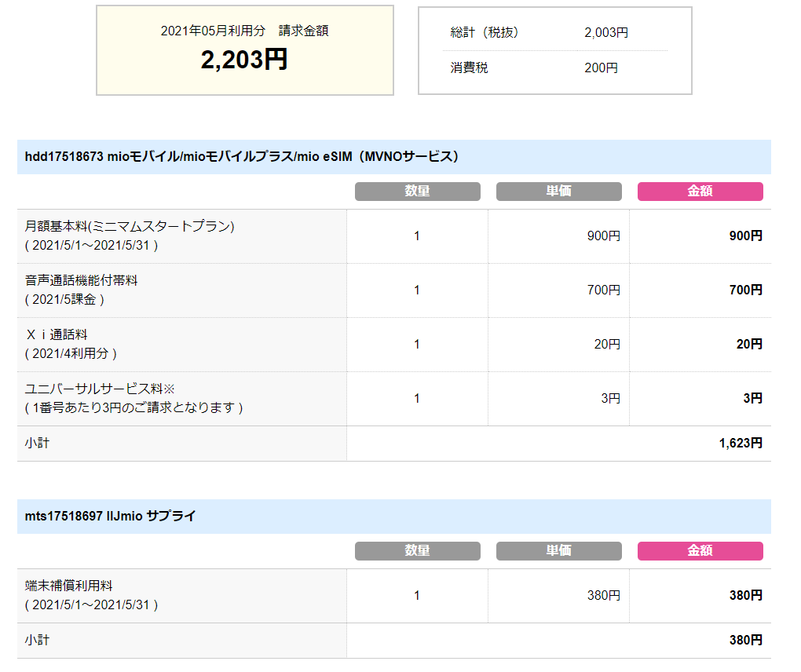This screenshot has width=801, height=672.
Task: Click bold 900円 amount for 月額基本料
Action: 746,236
